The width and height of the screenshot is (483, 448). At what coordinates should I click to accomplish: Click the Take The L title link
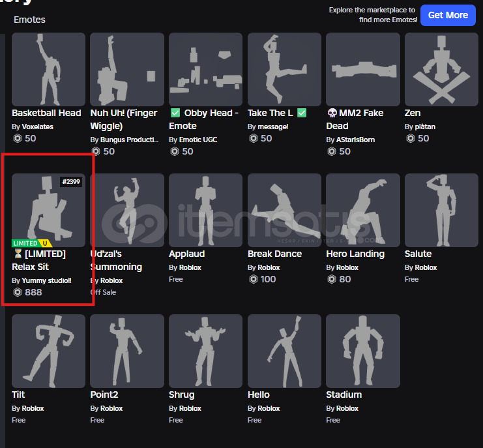click(x=270, y=113)
